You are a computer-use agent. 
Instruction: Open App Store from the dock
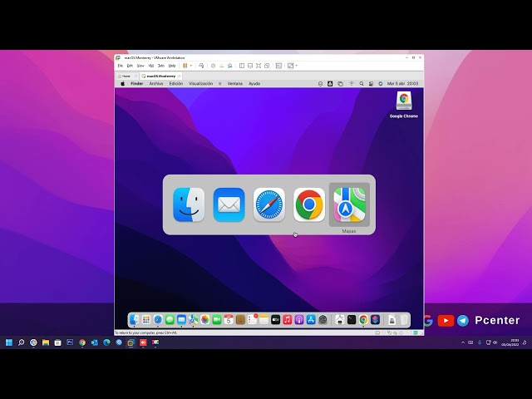point(311,319)
